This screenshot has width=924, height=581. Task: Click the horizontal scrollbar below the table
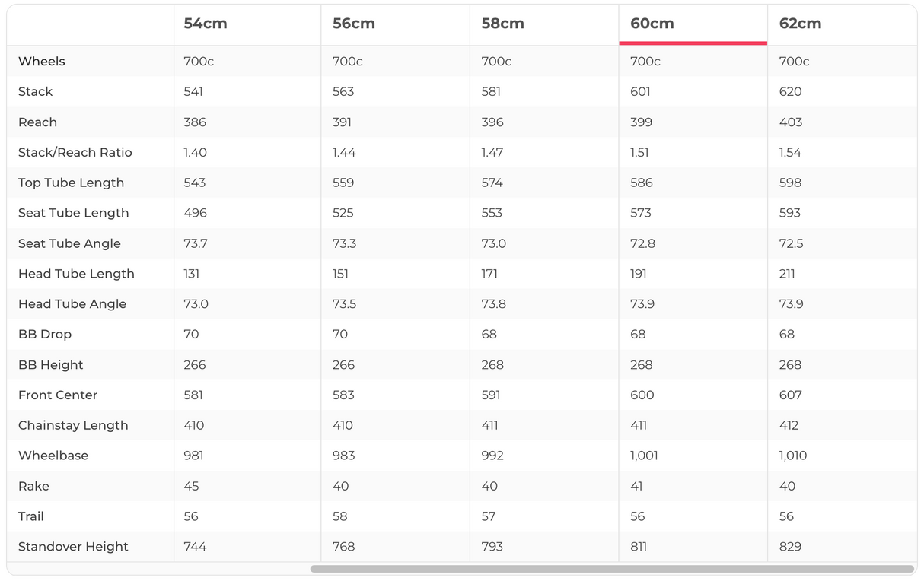pos(611,569)
